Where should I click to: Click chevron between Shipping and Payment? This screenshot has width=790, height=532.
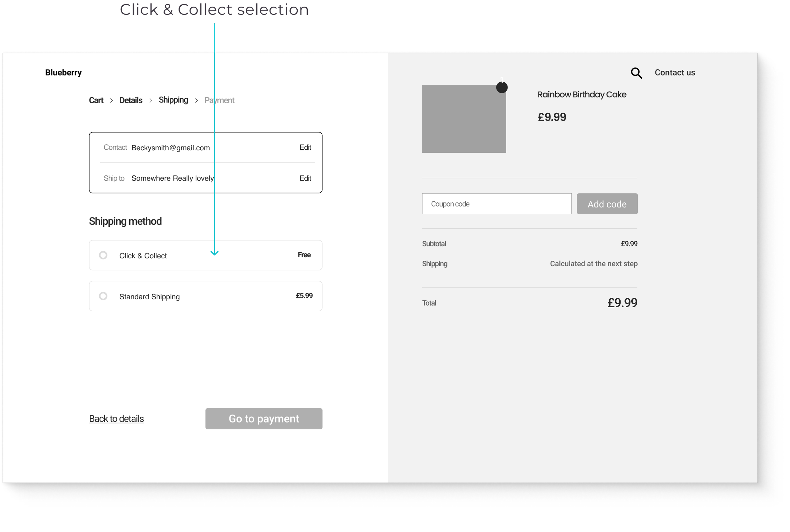(196, 100)
